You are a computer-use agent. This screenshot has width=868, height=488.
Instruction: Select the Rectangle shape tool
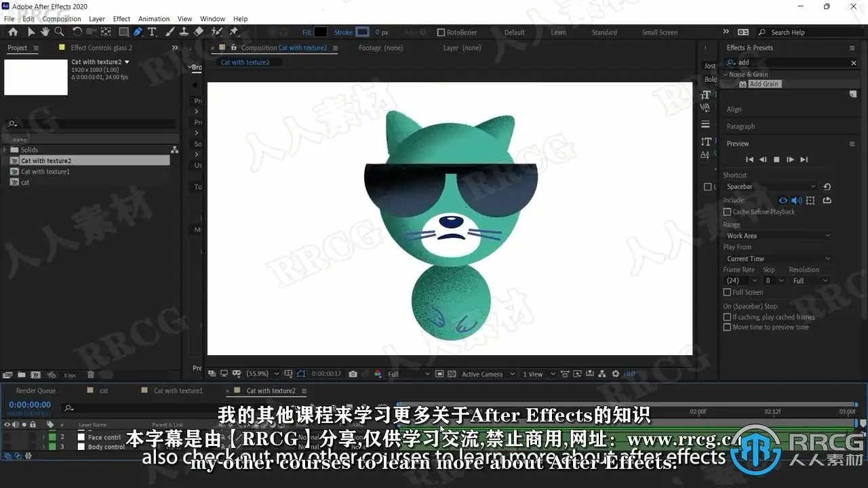point(123,32)
